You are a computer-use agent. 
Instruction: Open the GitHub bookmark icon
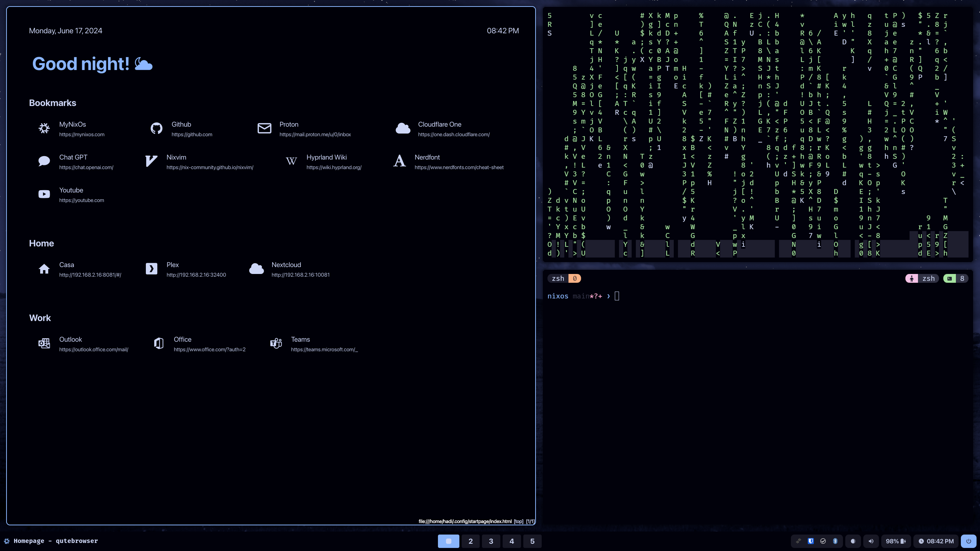[157, 128]
